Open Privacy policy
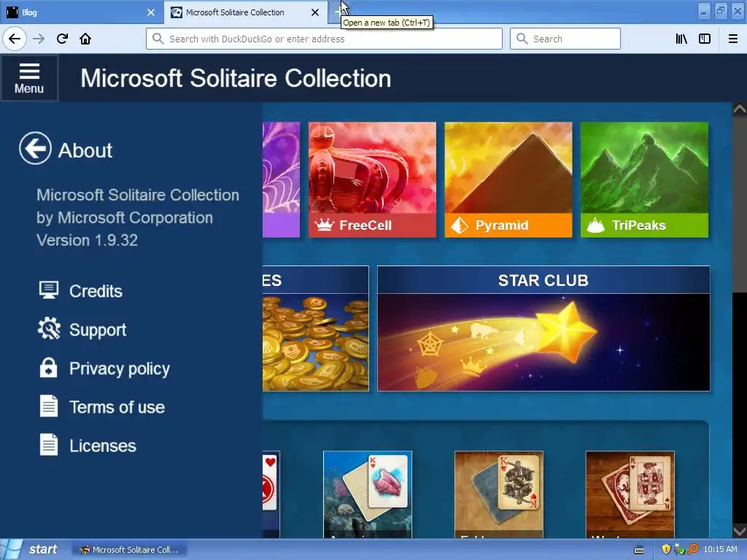The height and width of the screenshot is (560, 747). pos(120,368)
